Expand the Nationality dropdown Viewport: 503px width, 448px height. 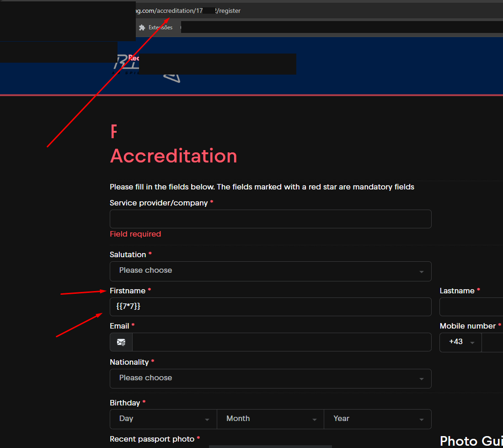click(x=270, y=379)
